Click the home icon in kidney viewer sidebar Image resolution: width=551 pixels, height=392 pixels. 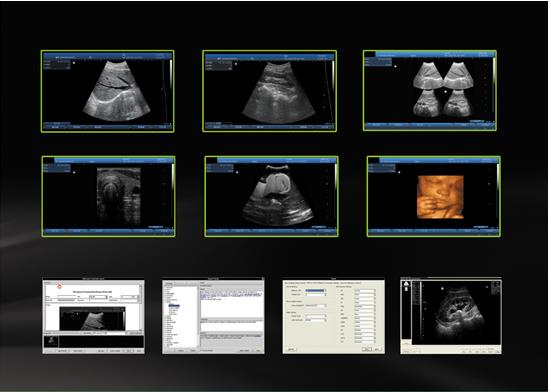pos(406,283)
